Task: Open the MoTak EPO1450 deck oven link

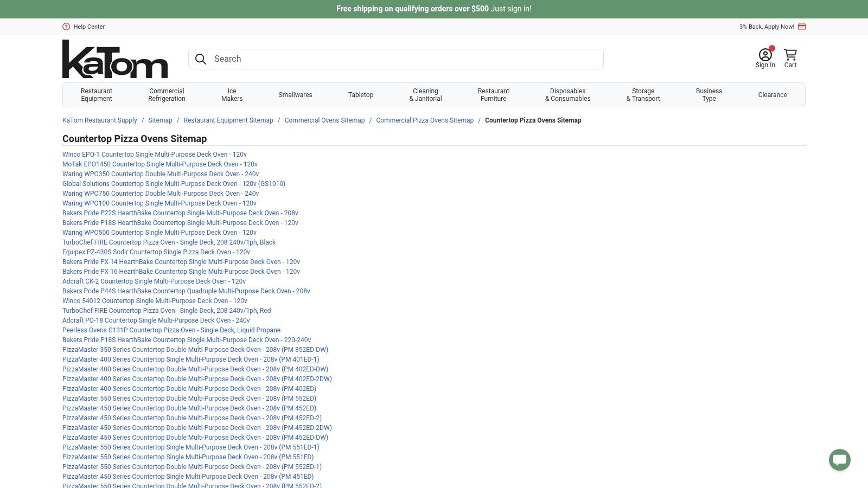Action: click(160, 164)
